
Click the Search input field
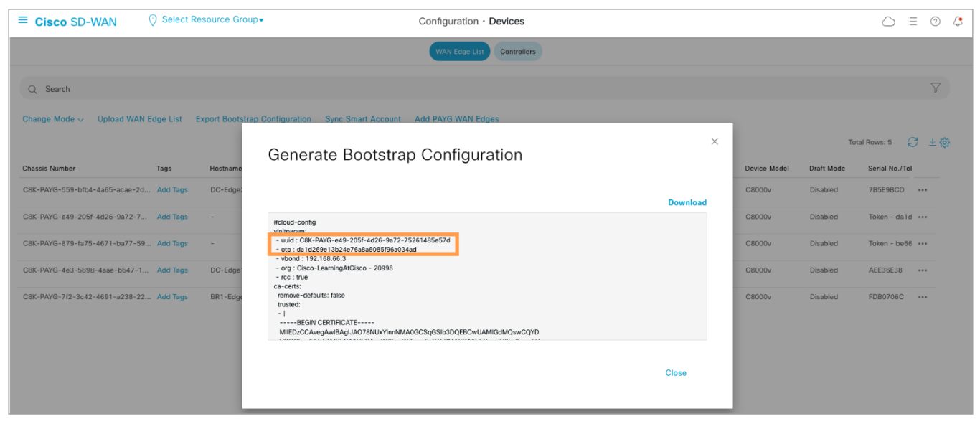[x=430, y=89]
